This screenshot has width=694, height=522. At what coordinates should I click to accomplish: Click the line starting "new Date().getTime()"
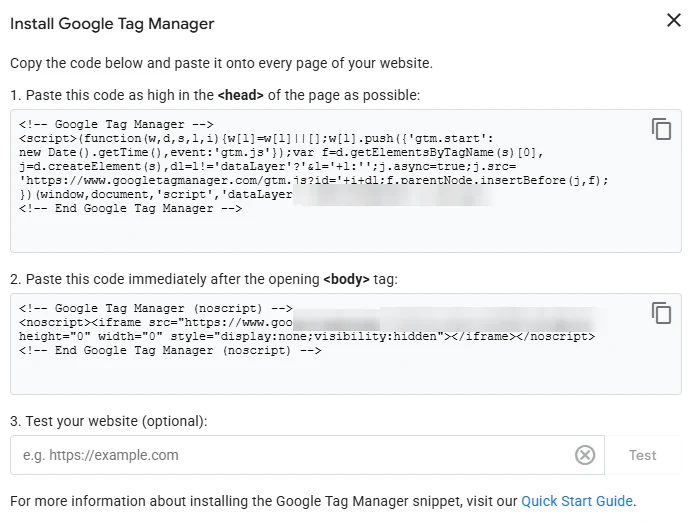tap(281, 152)
